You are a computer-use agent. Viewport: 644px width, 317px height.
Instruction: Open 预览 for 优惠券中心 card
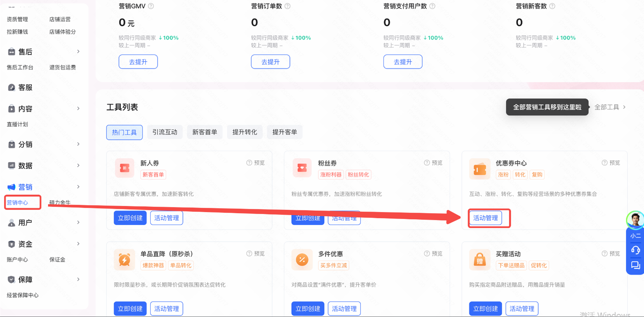coord(611,163)
